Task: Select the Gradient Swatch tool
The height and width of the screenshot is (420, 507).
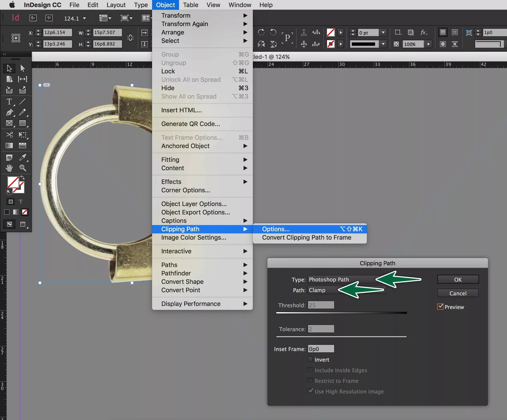Action: coord(9,145)
